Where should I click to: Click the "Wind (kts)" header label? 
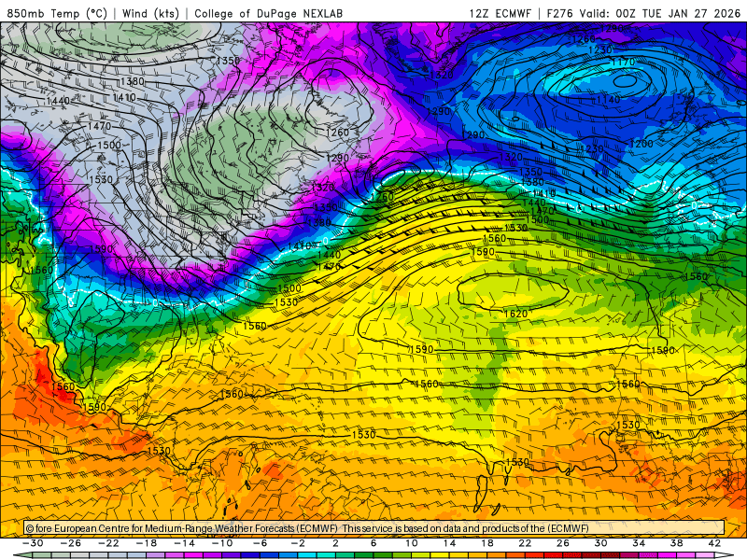coord(150,13)
